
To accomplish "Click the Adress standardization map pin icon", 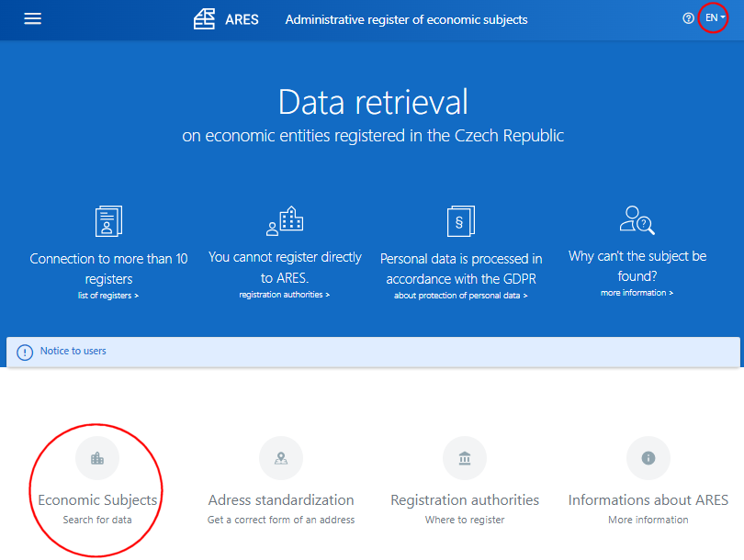I will pyautogui.click(x=281, y=458).
